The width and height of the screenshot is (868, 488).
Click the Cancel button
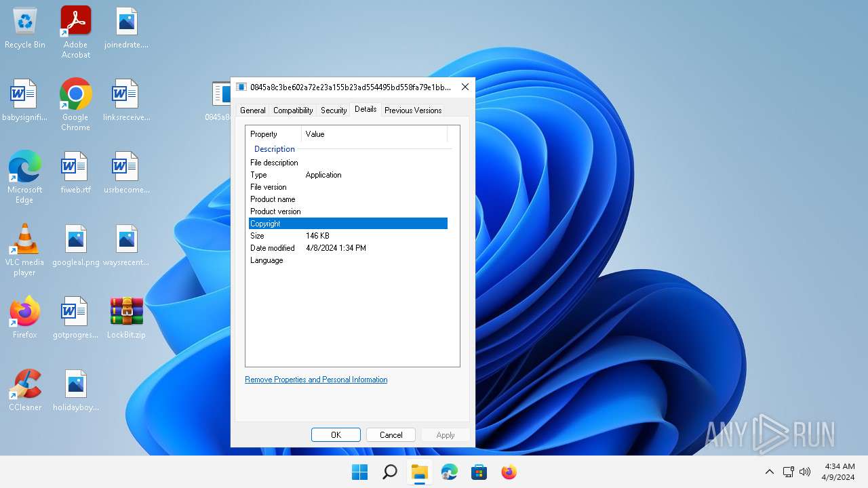coord(391,435)
